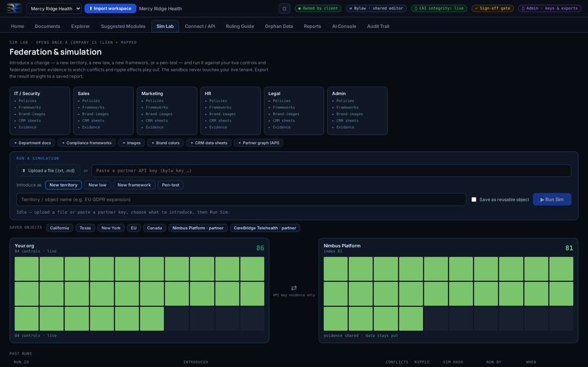
Task: Select the HR department card
Action: coord(230,111)
